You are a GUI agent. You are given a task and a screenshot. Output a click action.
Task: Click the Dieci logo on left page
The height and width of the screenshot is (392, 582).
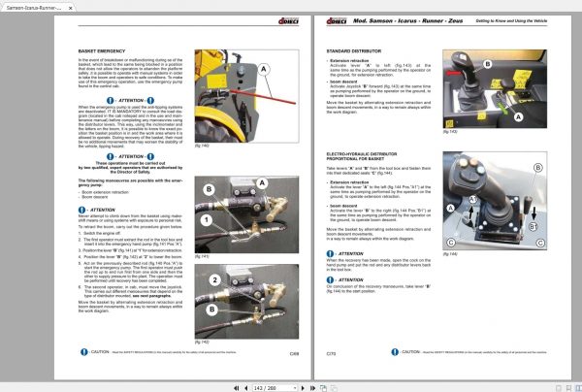coord(288,21)
